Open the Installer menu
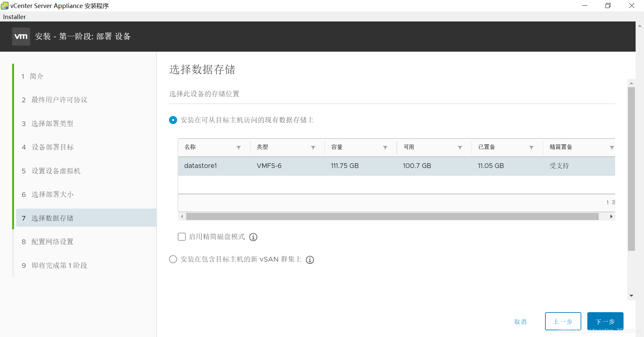The image size is (644, 337). click(14, 17)
